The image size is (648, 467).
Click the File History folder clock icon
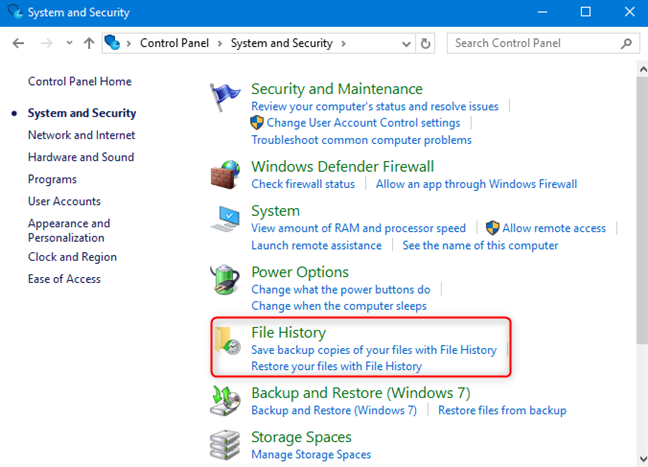[228, 341]
